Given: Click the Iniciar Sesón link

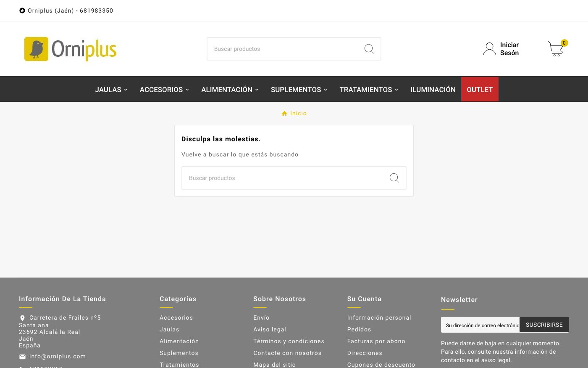Looking at the screenshot, I should 509,49.
